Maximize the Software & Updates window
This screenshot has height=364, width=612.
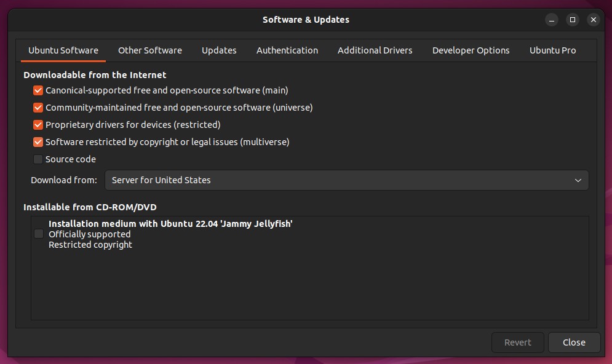(x=573, y=20)
